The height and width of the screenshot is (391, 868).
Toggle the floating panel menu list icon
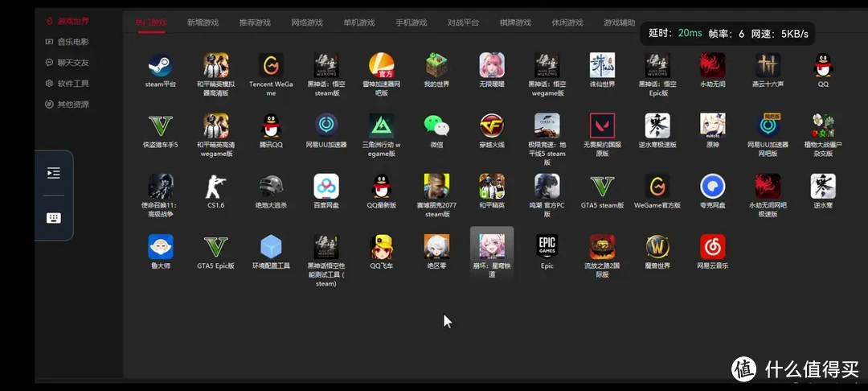point(54,173)
